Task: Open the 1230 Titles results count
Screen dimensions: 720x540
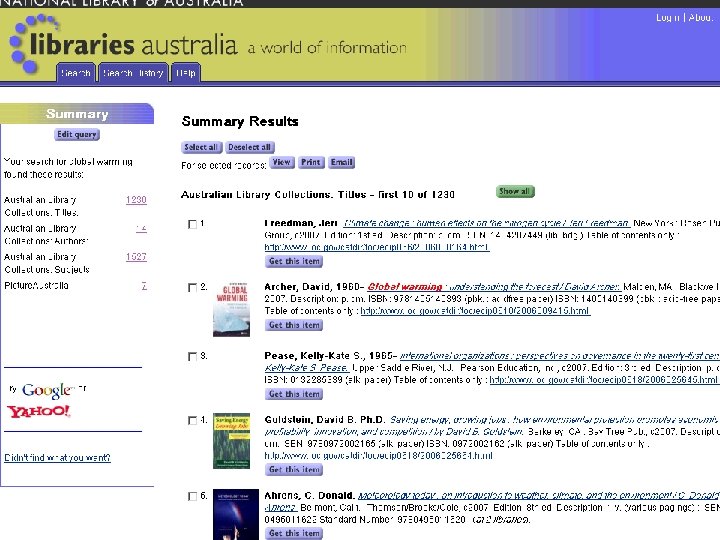Action: point(136,200)
